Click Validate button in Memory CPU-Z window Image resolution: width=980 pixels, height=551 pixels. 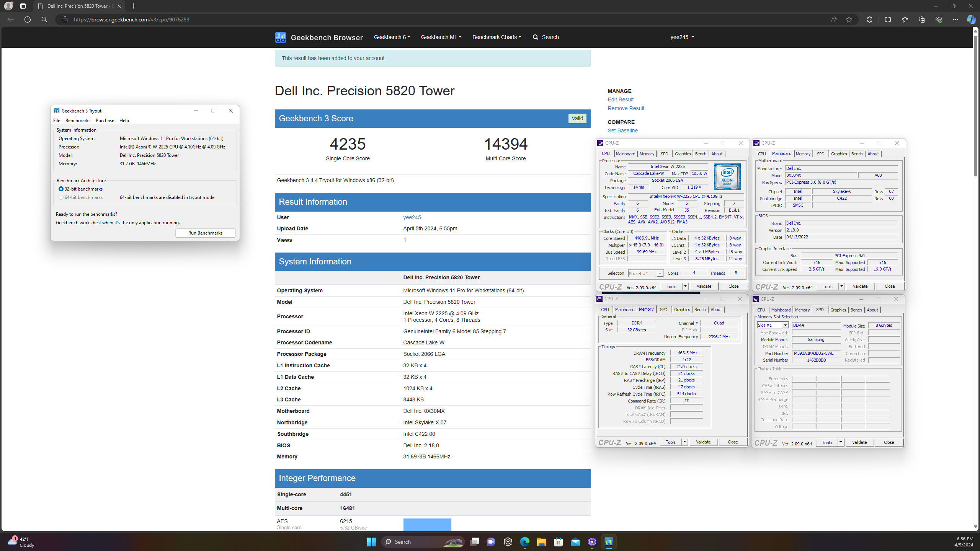[703, 442]
